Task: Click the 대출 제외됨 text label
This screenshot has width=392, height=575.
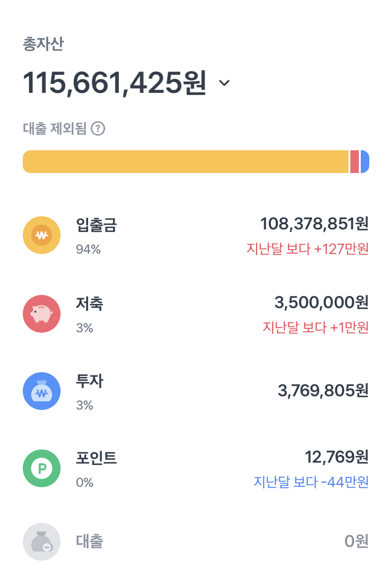Action: (x=54, y=128)
